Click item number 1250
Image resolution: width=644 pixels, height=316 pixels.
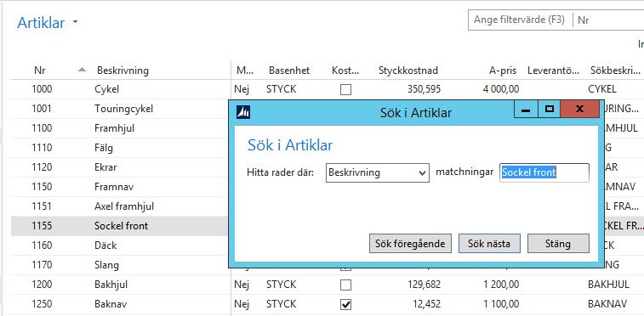(x=42, y=304)
